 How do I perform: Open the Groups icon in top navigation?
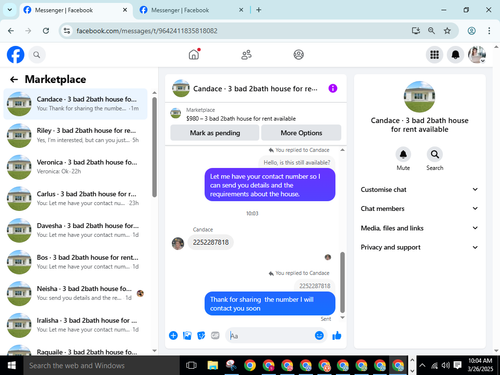[298, 54]
